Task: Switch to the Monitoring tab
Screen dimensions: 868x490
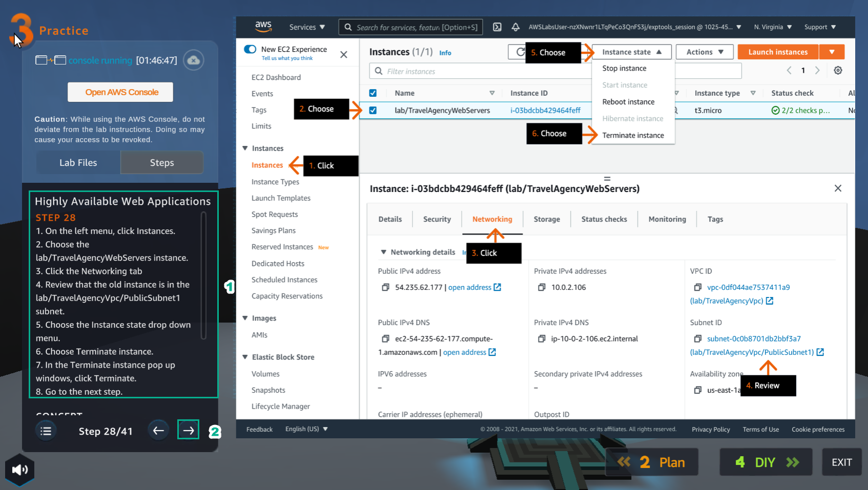Action: (667, 219)
